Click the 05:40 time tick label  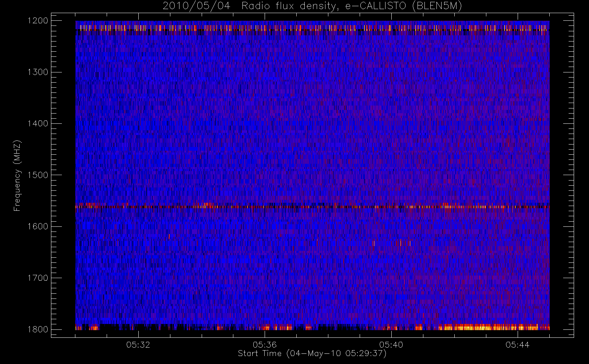[x=391, y=345]
